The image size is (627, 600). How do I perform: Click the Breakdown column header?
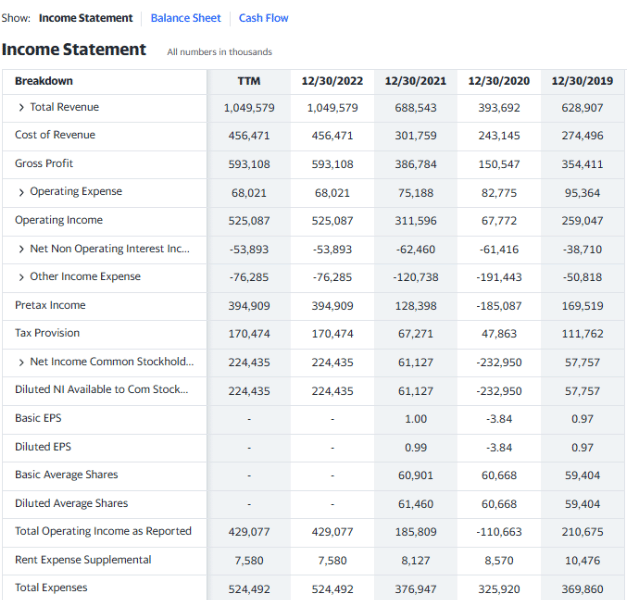(x=44, y=80)
